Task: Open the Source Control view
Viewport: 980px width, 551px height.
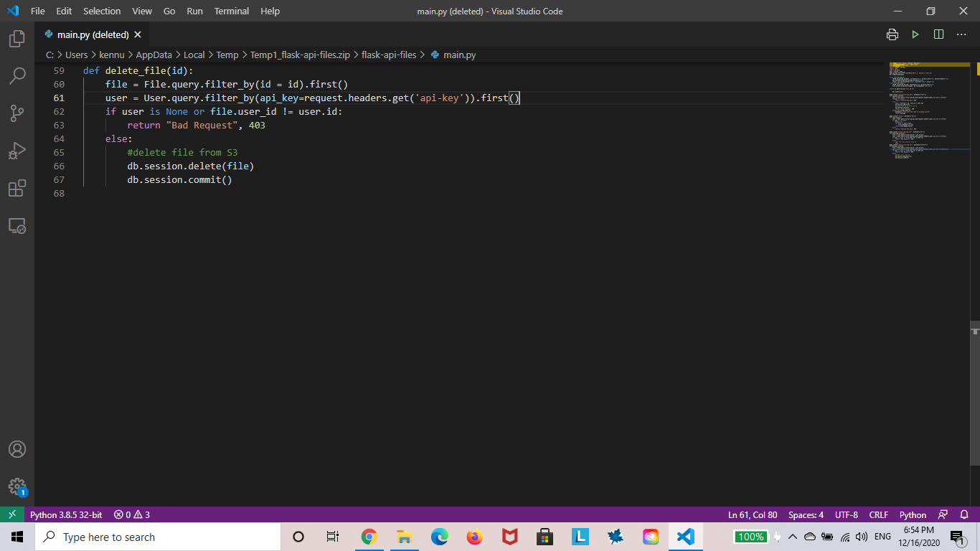Action: coord(16,113)
